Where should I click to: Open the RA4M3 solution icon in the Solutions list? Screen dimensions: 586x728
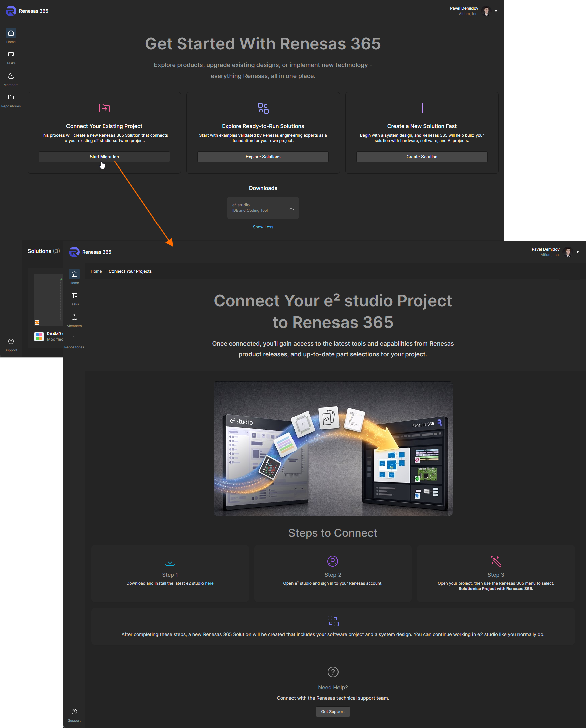coord(39,336)
